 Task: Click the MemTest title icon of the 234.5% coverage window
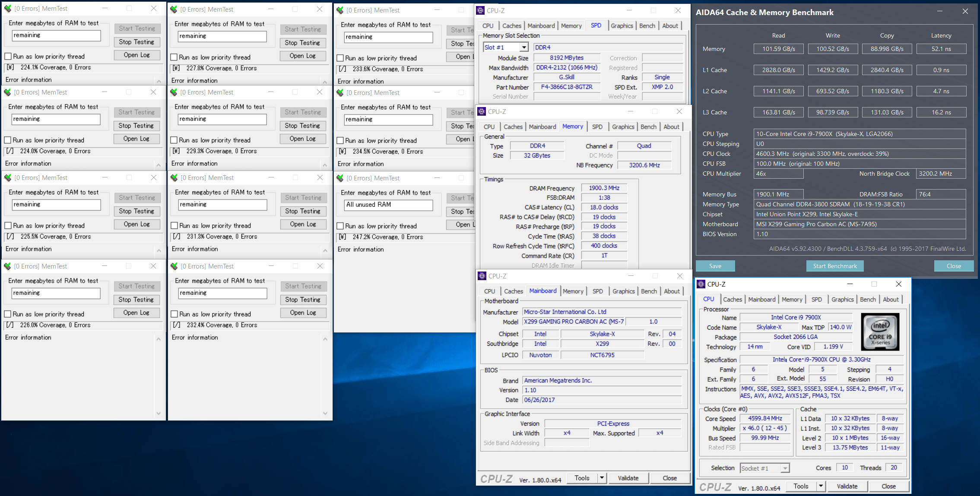click(x=340, y=93)
